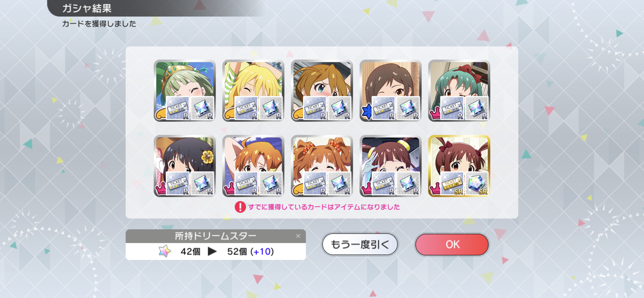Click the もう一度引く button
644x298 pixels.
coord(360,244)
